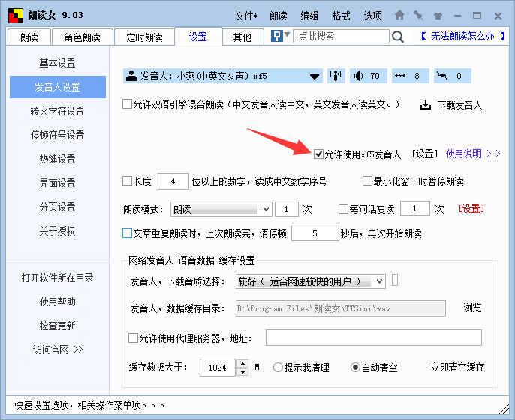Viewport: 515px width, 420px height.
Task: Click the proxy server address field
Action: tap(373, 337)
